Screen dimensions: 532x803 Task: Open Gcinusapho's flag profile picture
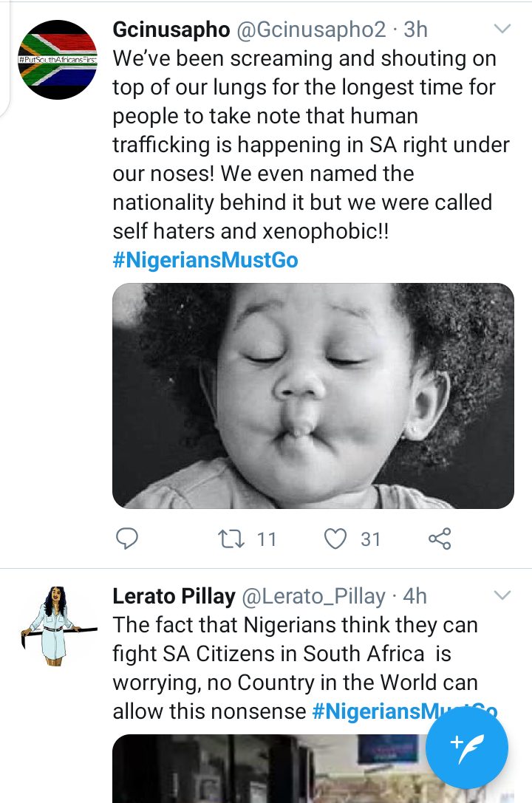click(57, 61)
